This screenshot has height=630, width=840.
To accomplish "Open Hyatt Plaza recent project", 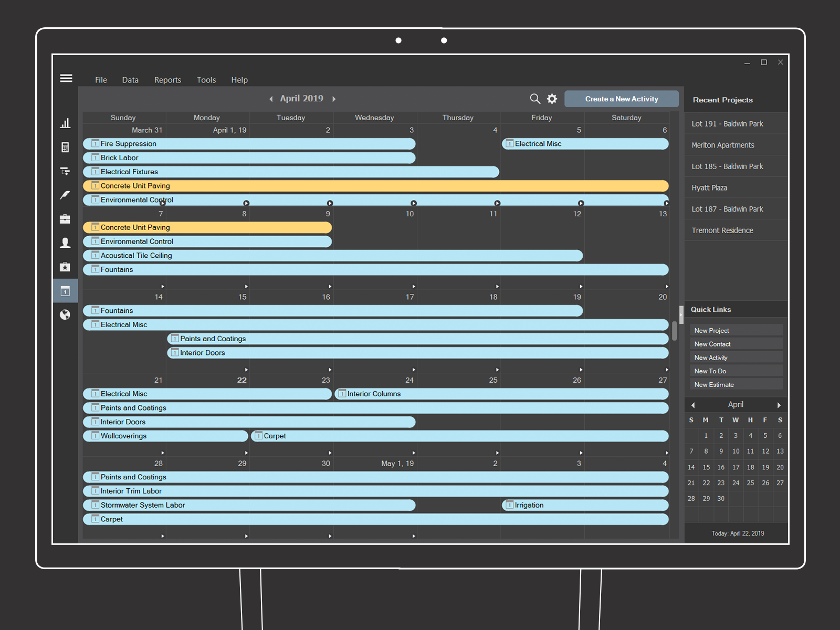I will [736, 187].
